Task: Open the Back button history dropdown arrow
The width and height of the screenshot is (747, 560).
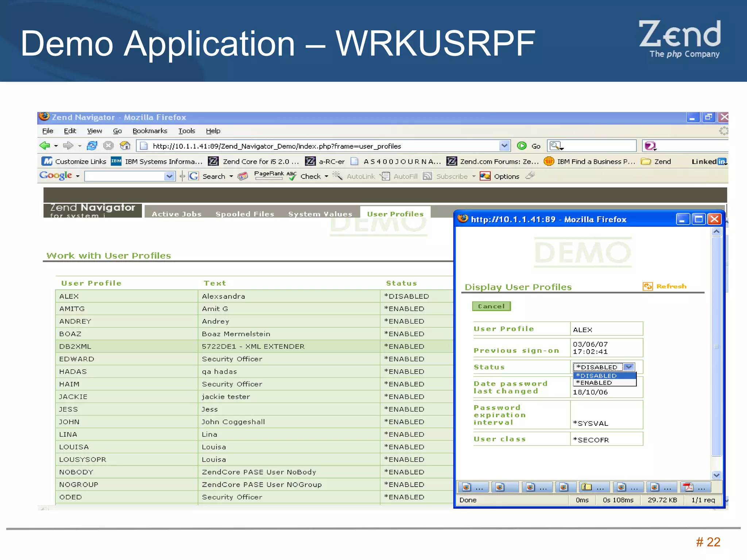Action: 56,146
